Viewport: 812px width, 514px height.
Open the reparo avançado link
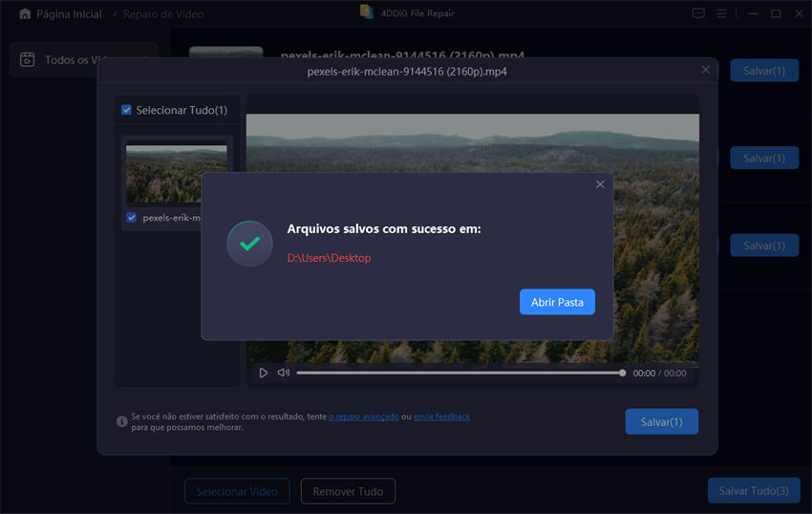click(x=364, y=417)
